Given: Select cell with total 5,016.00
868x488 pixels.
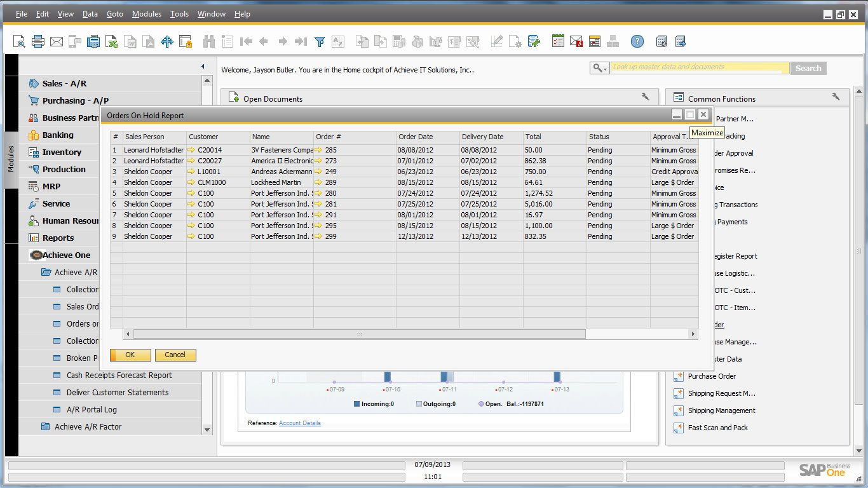Looking at the screenshot, I should click(555, 204).
